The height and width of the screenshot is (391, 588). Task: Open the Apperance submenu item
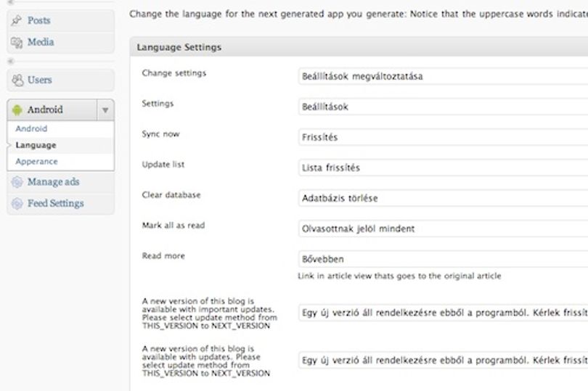click(37, 162)
